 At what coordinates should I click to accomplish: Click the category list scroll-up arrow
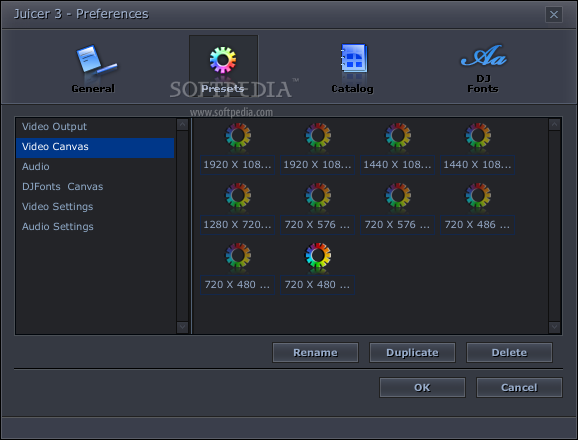tap(182, 125)
